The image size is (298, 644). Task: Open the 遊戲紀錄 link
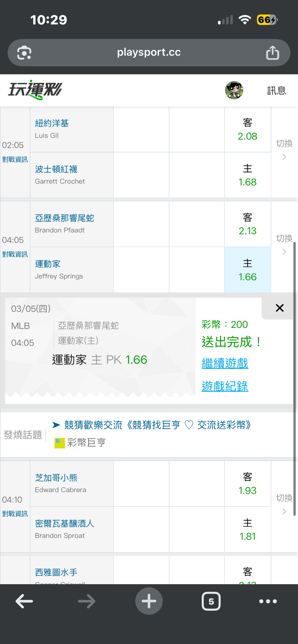tap(225, 386)
